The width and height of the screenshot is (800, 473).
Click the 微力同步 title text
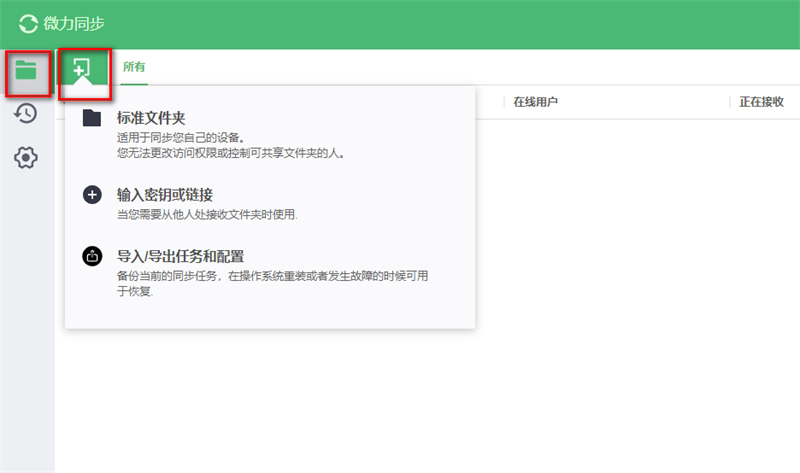click(x=74, y=23)
